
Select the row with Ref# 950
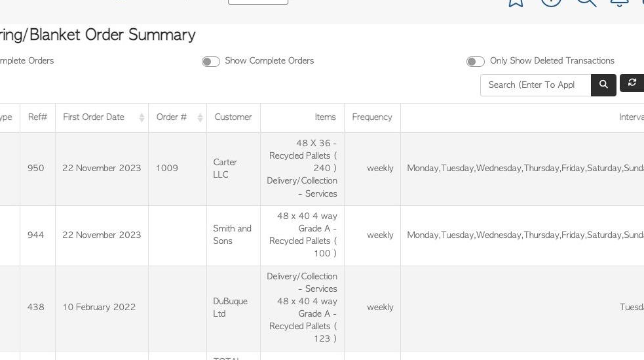[x=322, y=169]
